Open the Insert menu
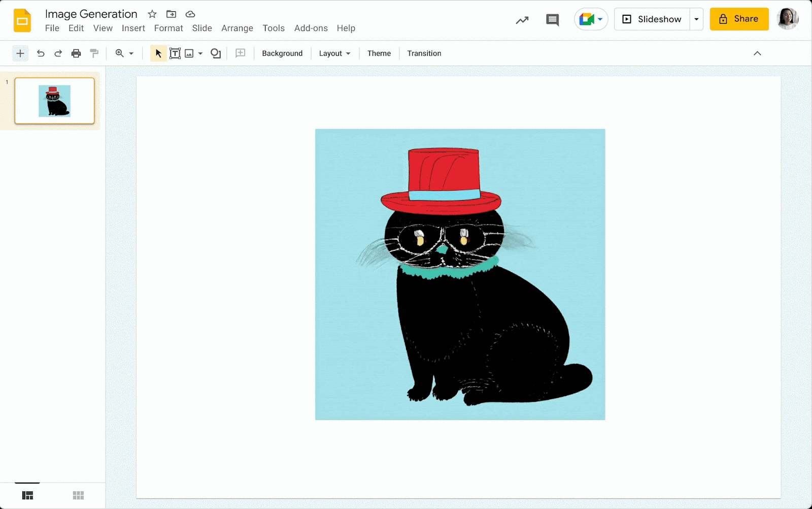The image size is (812, 509). pyautogui.click(x=133, y=28)
